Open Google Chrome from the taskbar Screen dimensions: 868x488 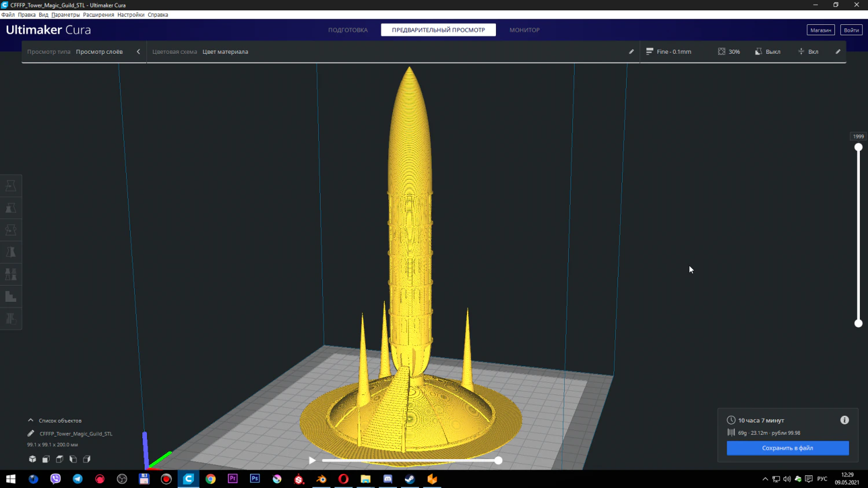click(211, 479)
